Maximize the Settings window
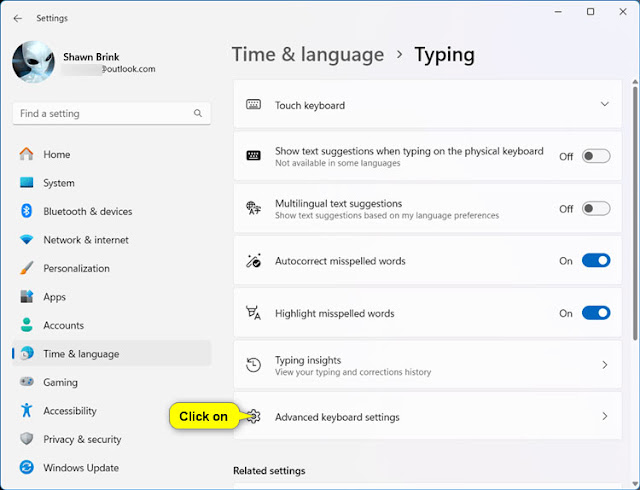Image resolution: width=640 pixels, height=490 pixels. [x=590, y=12]
